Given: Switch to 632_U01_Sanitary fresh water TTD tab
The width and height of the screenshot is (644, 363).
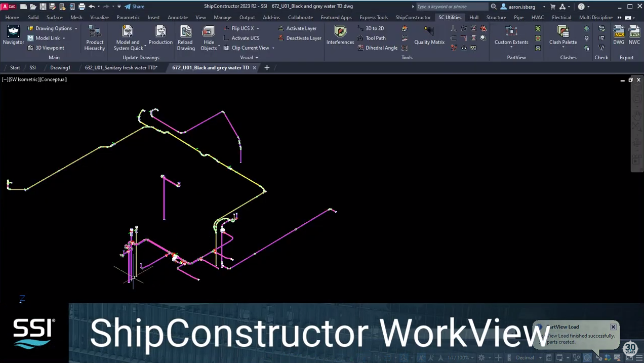Looking at the screenshot, I should [x=121, y=67].
